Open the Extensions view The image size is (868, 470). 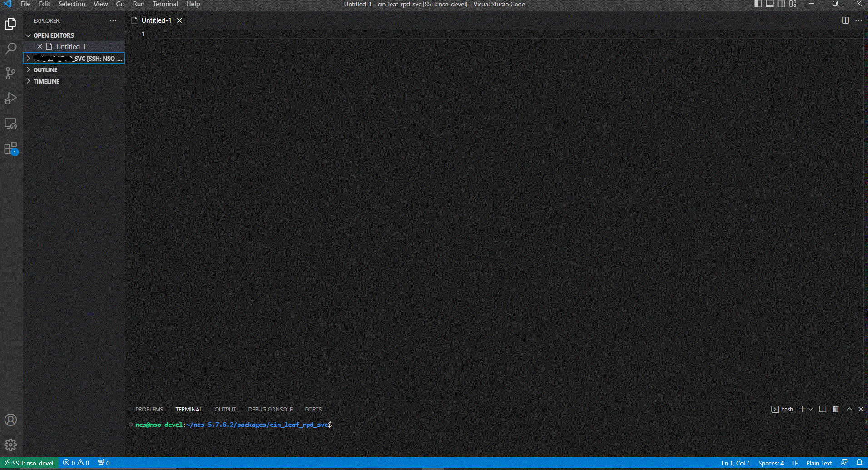pos(10,148)
